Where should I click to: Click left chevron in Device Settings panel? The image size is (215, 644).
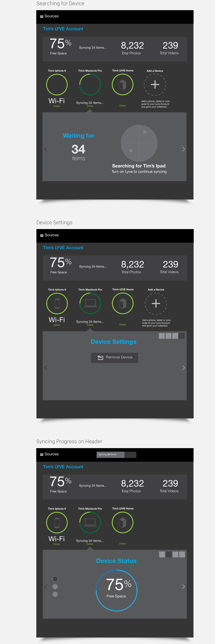[x=46, y=367]
